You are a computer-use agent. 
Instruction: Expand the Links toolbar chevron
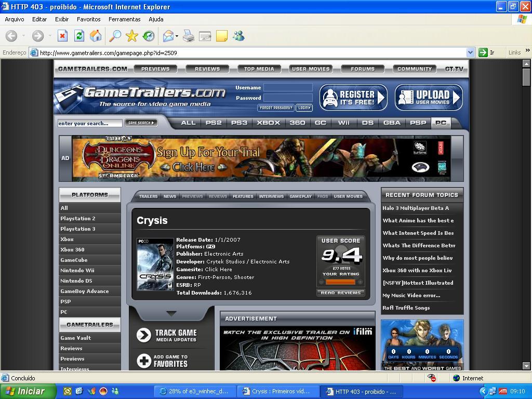pyautogui.click(x=528, y=50)
